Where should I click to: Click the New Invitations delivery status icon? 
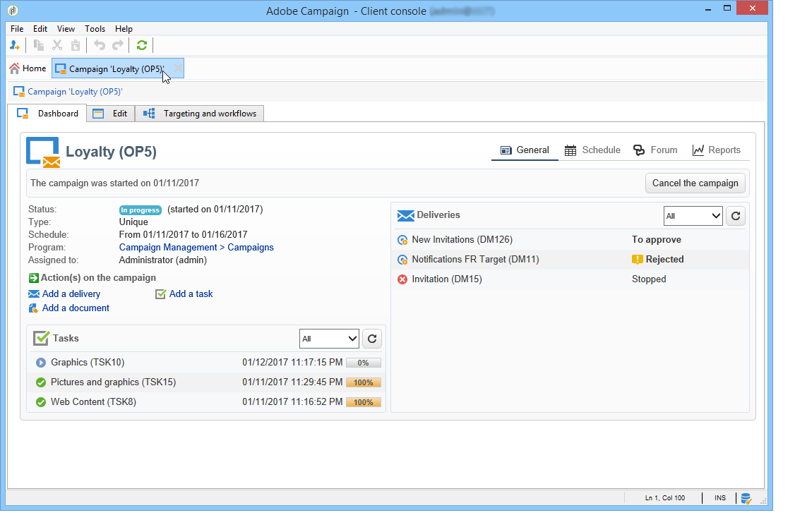(402, 240)
